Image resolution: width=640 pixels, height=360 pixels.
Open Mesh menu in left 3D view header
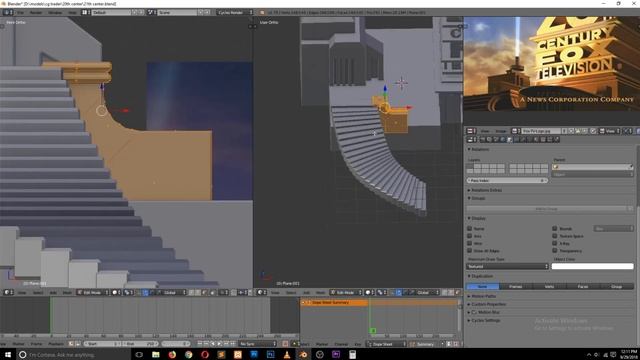pyautogui.click(x=67, y=293)
